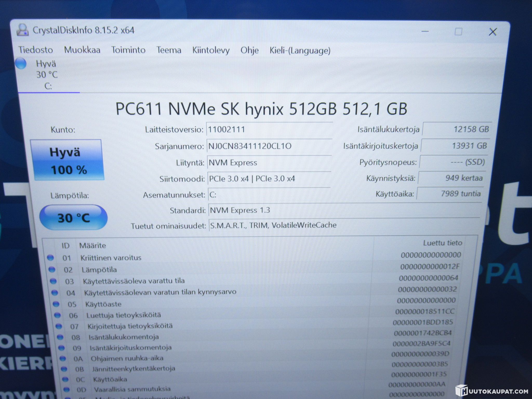Click the Tuetut ominaisuudet features field
Viewport: 532px width, 399px height.
point(344,225)
